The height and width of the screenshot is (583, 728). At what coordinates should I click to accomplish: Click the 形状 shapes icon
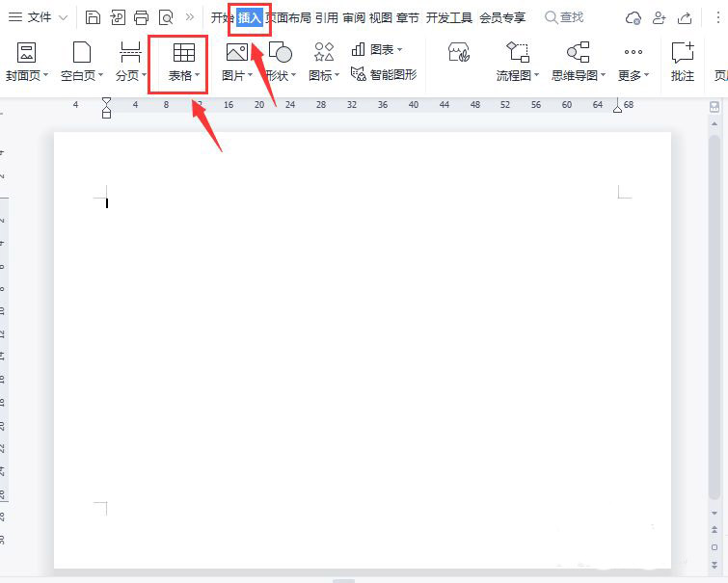click(281, 52)
